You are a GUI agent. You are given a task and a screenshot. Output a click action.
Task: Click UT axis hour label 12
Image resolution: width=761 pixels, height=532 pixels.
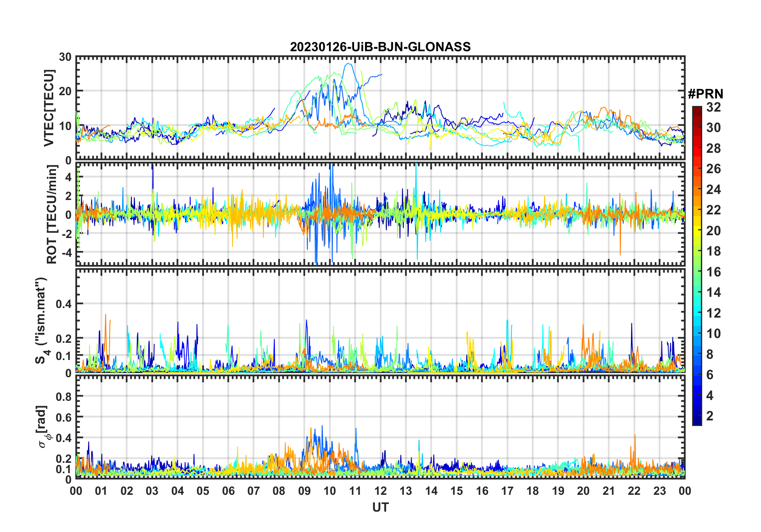(380, 491)
